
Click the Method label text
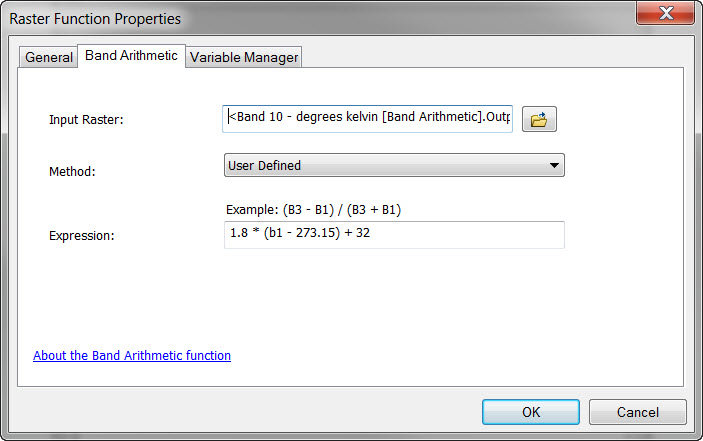click(x=72, y=171)
